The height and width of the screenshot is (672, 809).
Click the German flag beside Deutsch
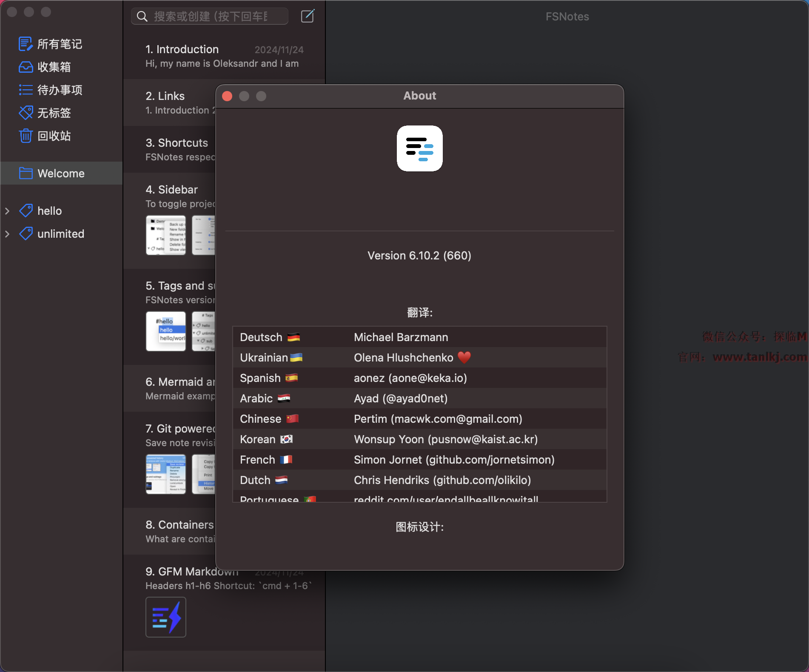(293, 337)
